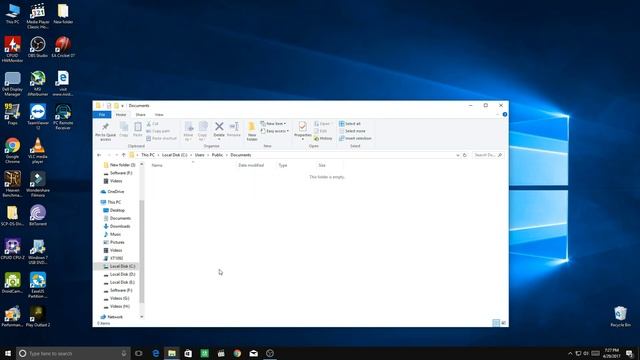640x360 pixels.
Task: Switch to the Share ribbon tab
Action: click(140, 115)
